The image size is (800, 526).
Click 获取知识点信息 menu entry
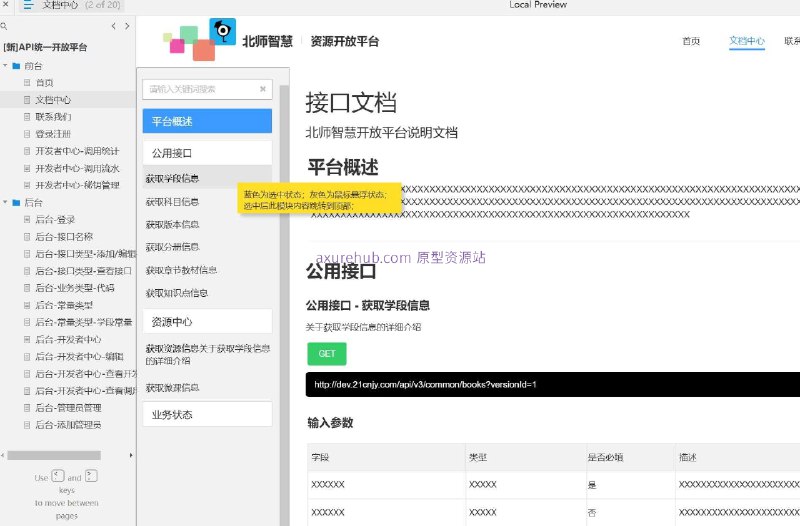coord(177,293)
